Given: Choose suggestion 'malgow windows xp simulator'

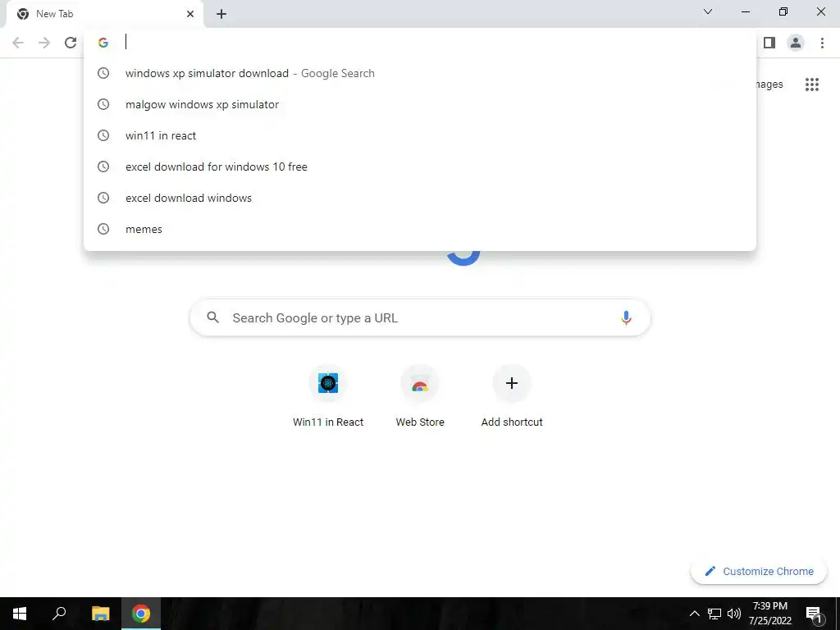Looking at the screenshot, I should pyautogui.click(x=420, y=104).
